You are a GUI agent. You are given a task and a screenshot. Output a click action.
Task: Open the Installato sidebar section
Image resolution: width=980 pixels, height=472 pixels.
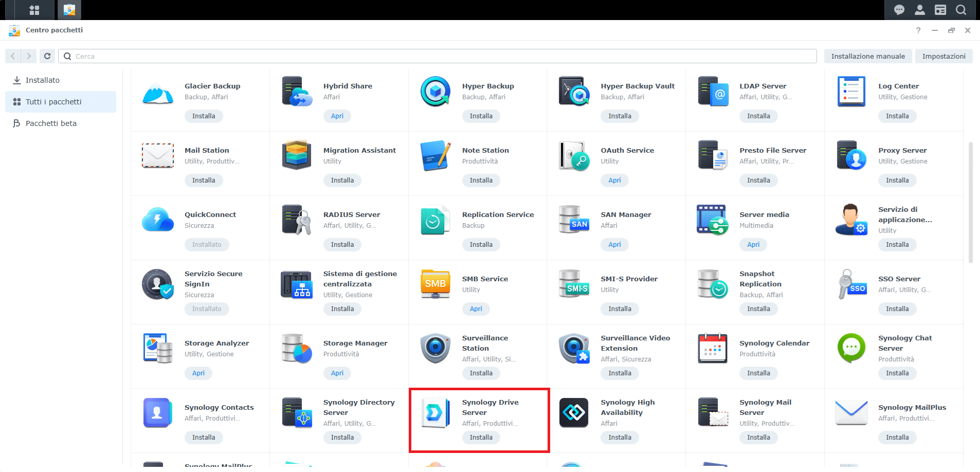click(x=61, y=80)
